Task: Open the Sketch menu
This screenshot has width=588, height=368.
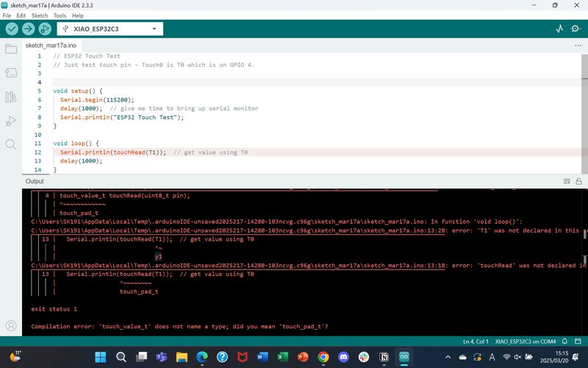Action: point(40,15)
